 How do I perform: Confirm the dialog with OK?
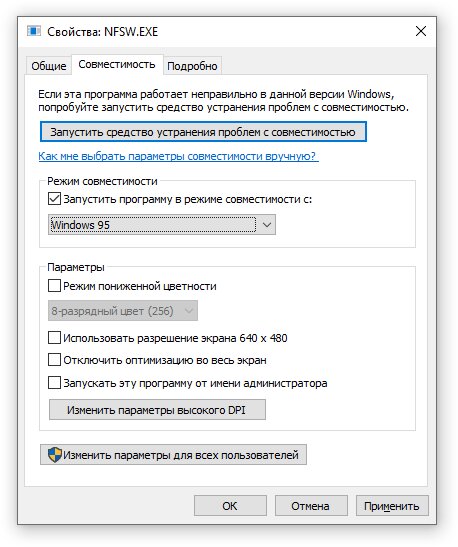(x=230, y=506)
